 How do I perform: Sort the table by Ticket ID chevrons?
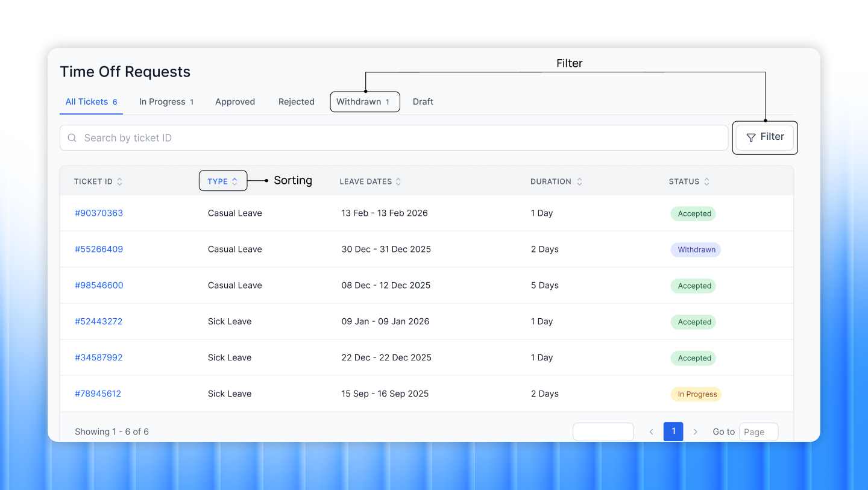pos(119,181)
